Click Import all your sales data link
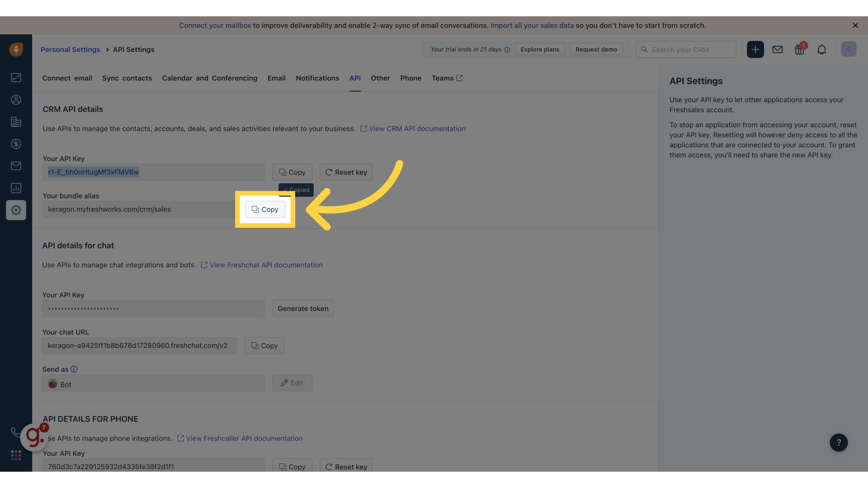This screenshot has width=868, height=488. coord(532,25)
